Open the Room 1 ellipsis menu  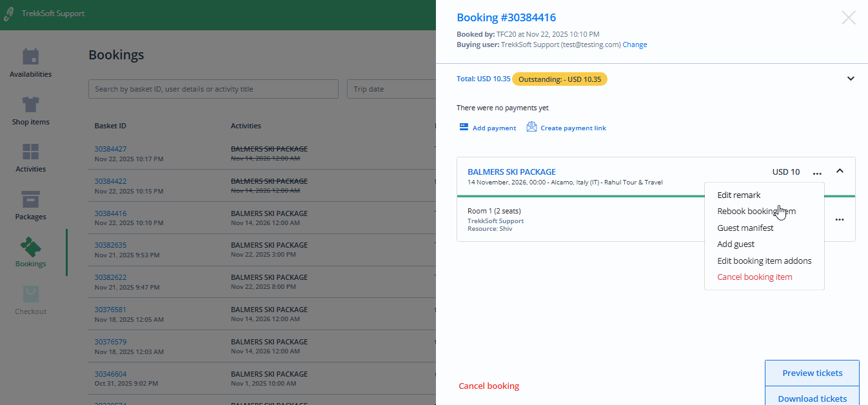839,219
